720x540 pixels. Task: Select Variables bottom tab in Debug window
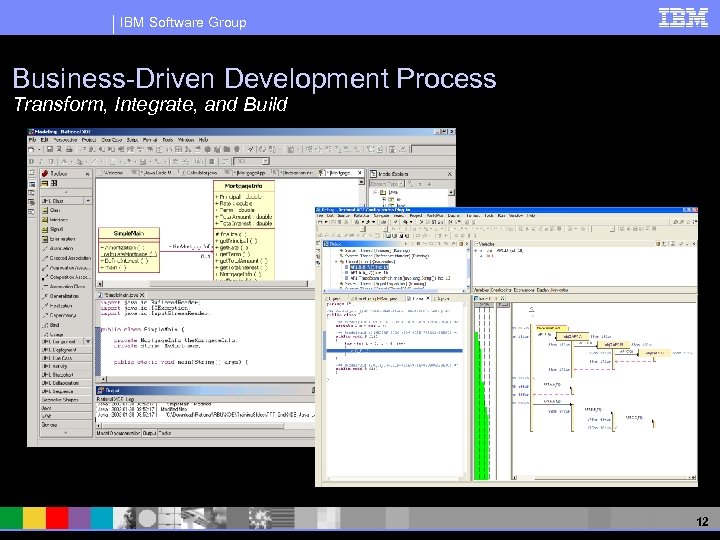click(x=481, y=290)
